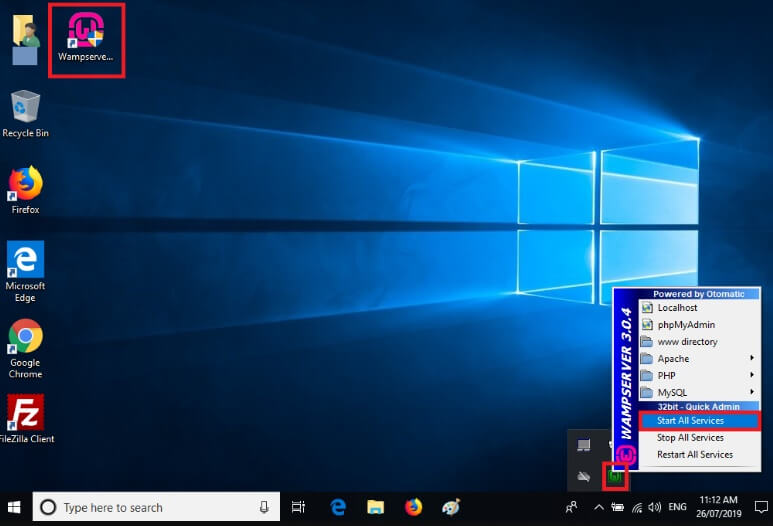Open the Wi-Fi network tray icon
Viewport: 773px width, 526px height.
point(637,507)
